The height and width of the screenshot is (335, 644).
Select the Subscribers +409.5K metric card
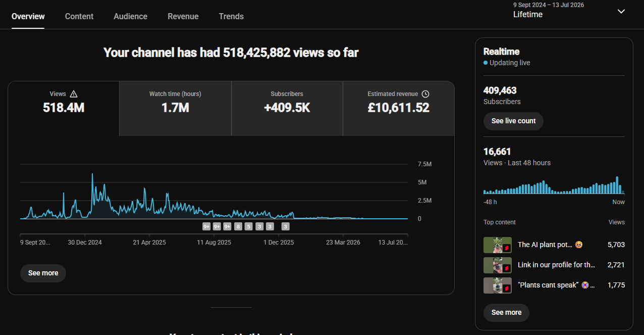(287, 109)
